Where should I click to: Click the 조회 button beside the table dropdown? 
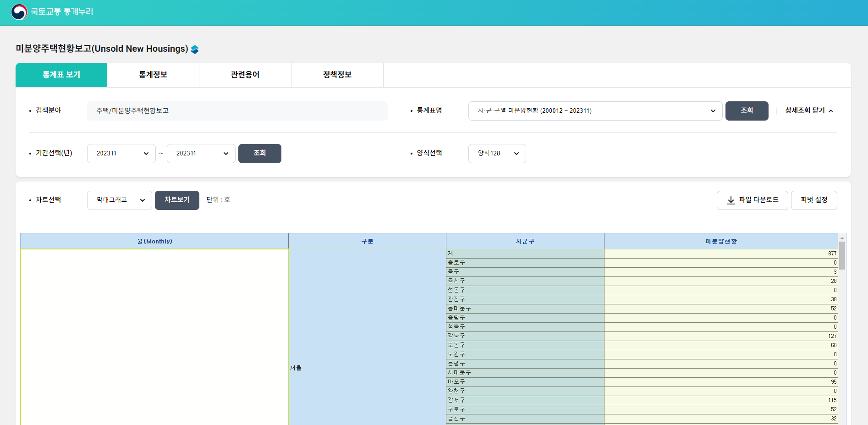747,110
